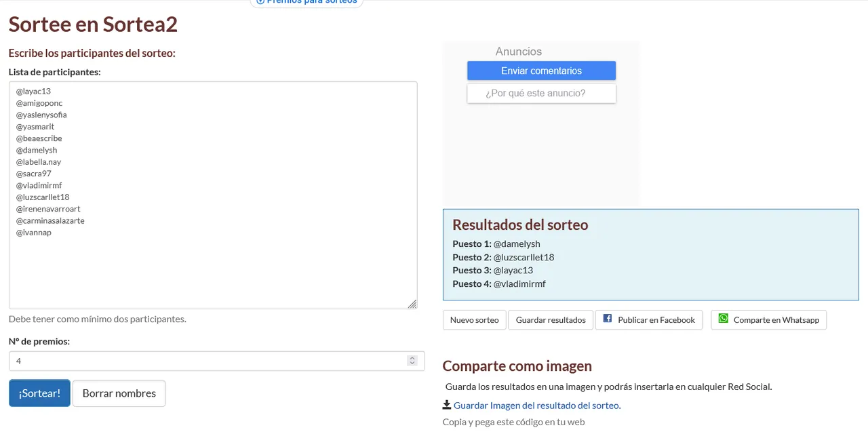Viewport: 868px width, 434px height.
Task: Click Premios para sorteos link at top
Action: pos(307,2)
